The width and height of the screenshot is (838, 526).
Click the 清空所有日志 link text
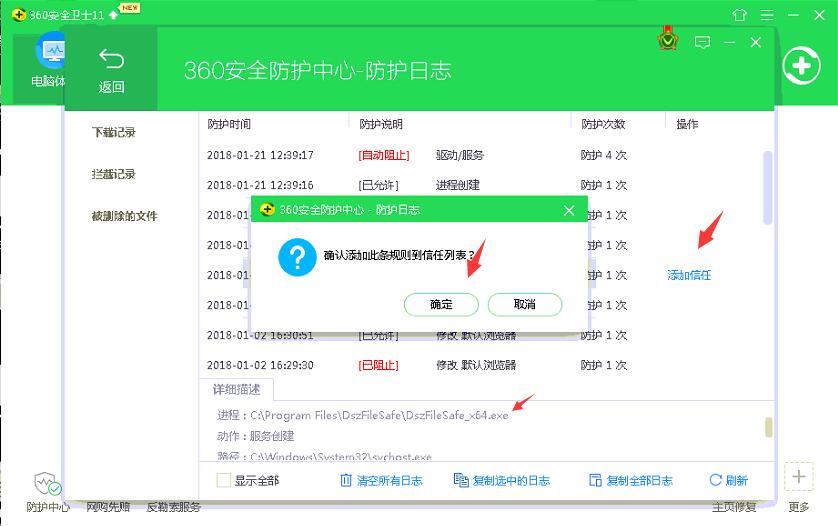point(390,481)
